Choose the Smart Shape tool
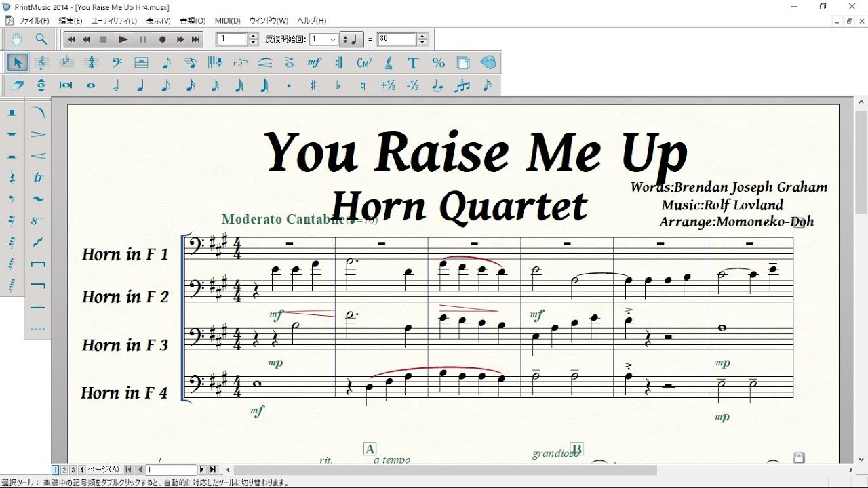The width and height of the screenshot is (868, 488). 265,63
